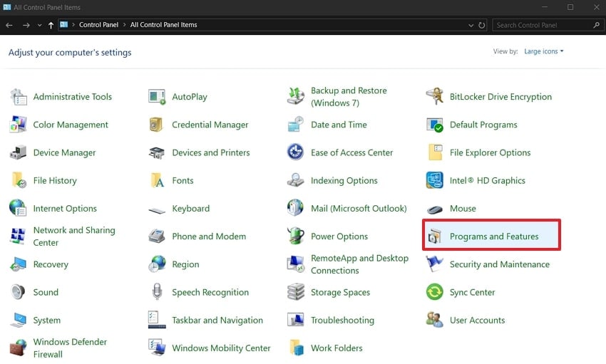Open the Windows Defender Firewall icon
The image size is (606, 364).
pyautogui.click(x=19, y=348)
